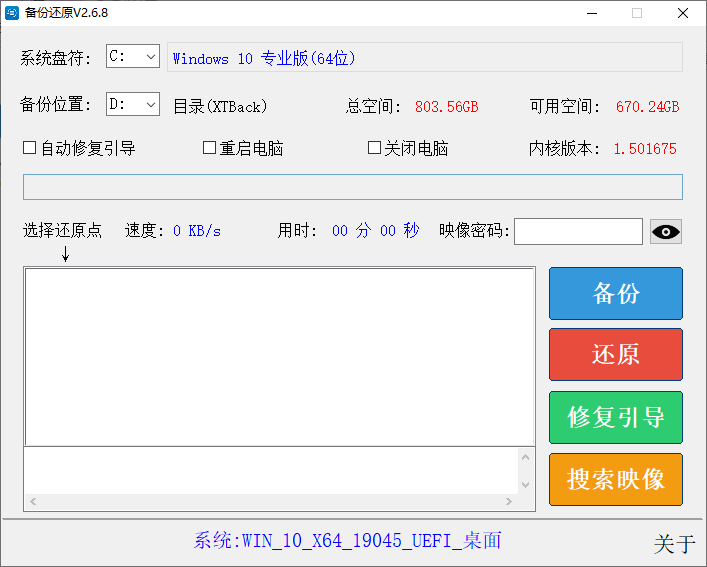Open the 关于 about link
Screen dimensions: 707x567
coord(673,544)
